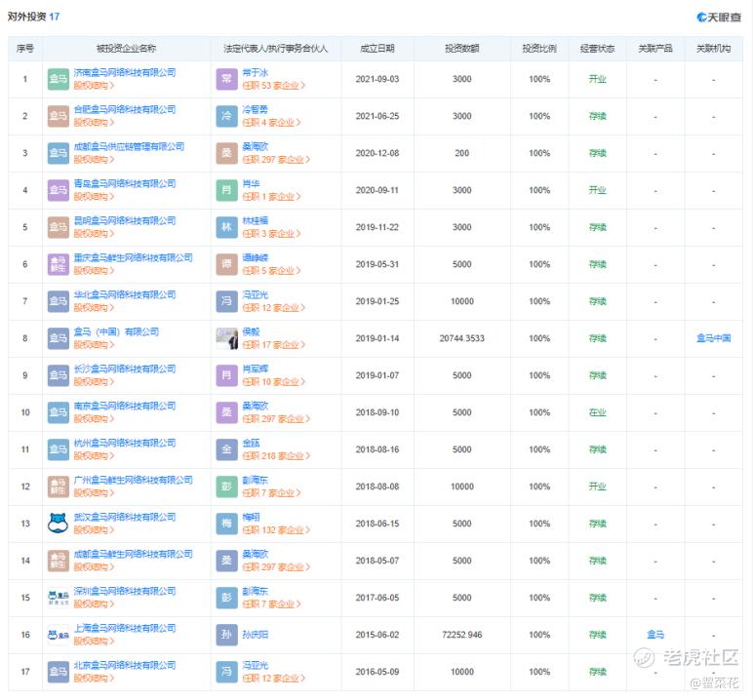753x700 pixels.
Task: Click the 常 avatar icon for 常于冰
Action: pos(226,79)
